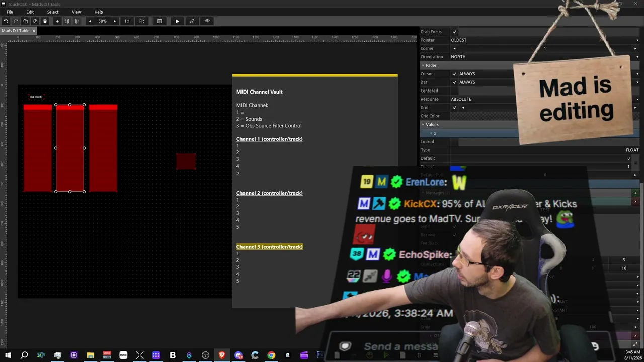Image resolution: width=644 pixels, height=362 pixels.
Task: Increase the Corner value with right arrow
Action: click(x=635, y=49)
